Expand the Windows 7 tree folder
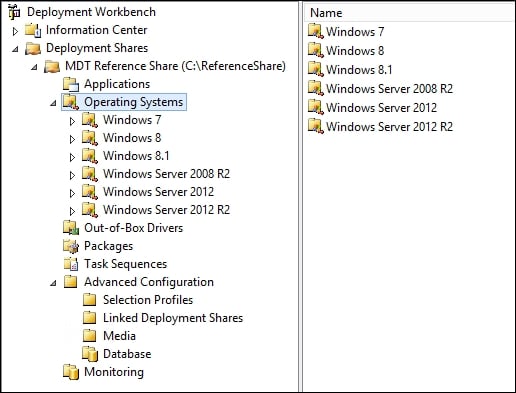The height and width of the screenshot is (393, 516). click(x=72, y=121)
